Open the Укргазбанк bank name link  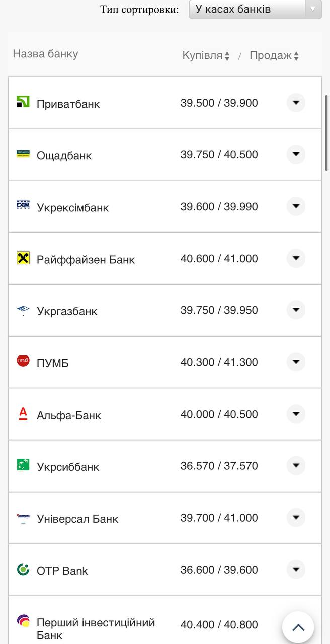67,311
